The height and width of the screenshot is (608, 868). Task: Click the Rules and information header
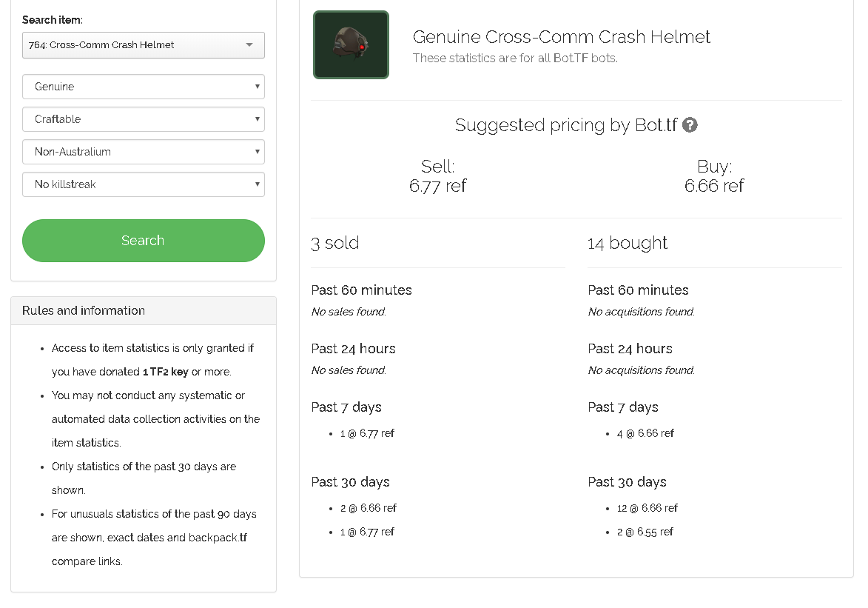84,311
